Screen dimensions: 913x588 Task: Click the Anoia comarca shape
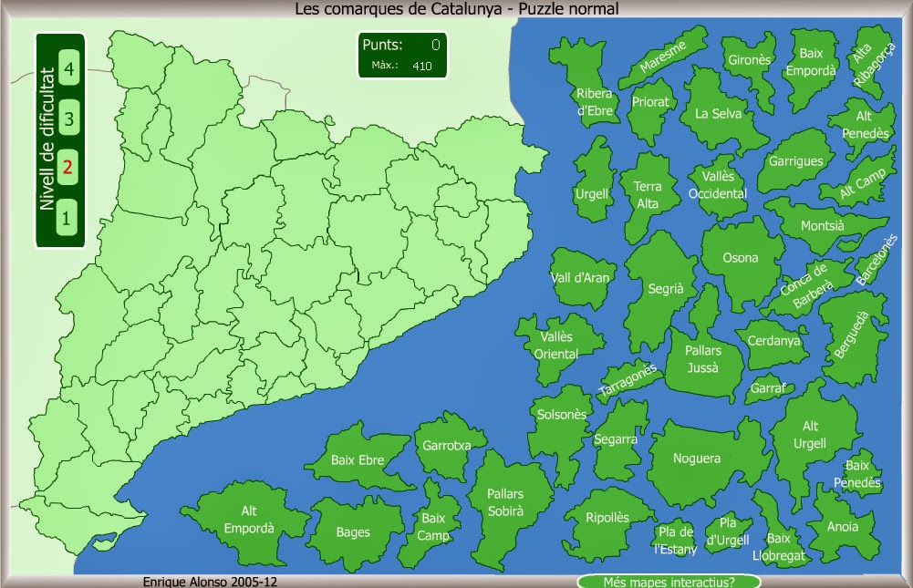click(844, 527)
